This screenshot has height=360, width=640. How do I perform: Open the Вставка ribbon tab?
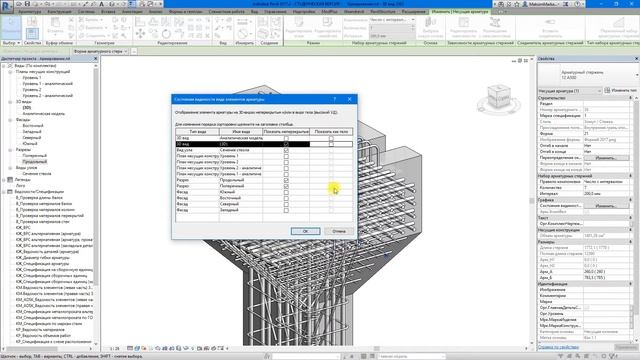108,12
